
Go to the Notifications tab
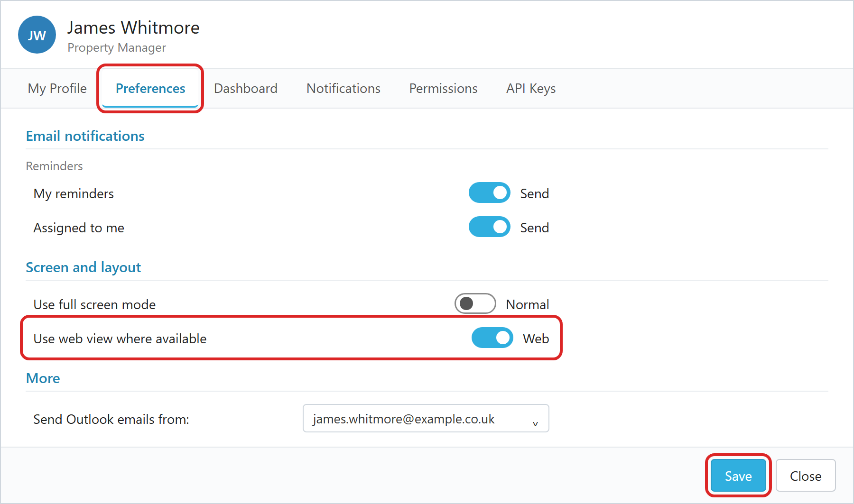343,89
